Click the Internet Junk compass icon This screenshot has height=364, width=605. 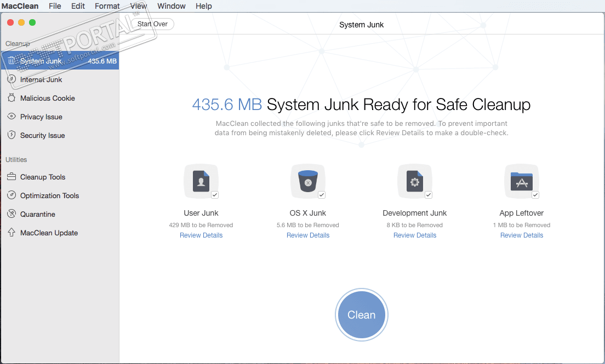[12, 79]
